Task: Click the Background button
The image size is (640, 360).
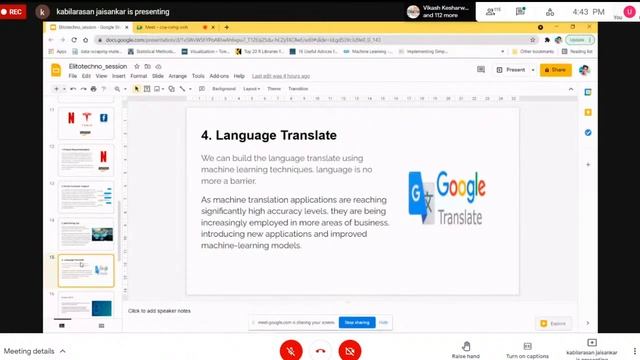Action: [x=224, y=89]
